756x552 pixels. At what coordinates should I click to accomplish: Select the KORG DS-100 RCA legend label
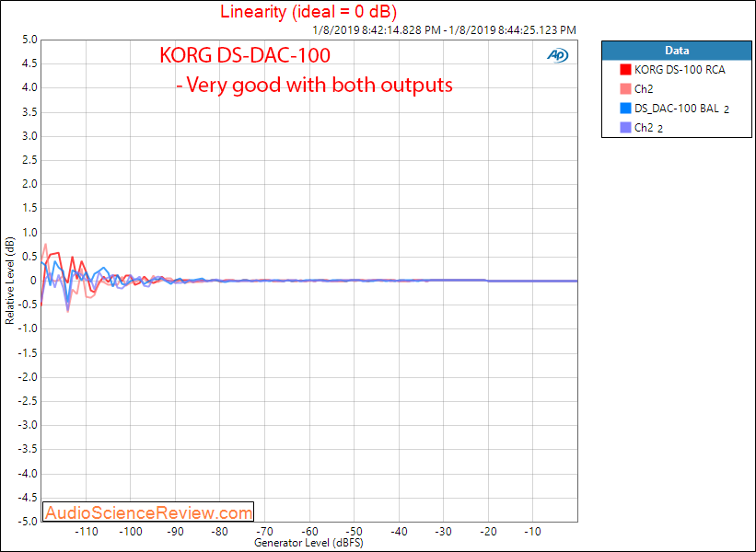coord(680,70)
